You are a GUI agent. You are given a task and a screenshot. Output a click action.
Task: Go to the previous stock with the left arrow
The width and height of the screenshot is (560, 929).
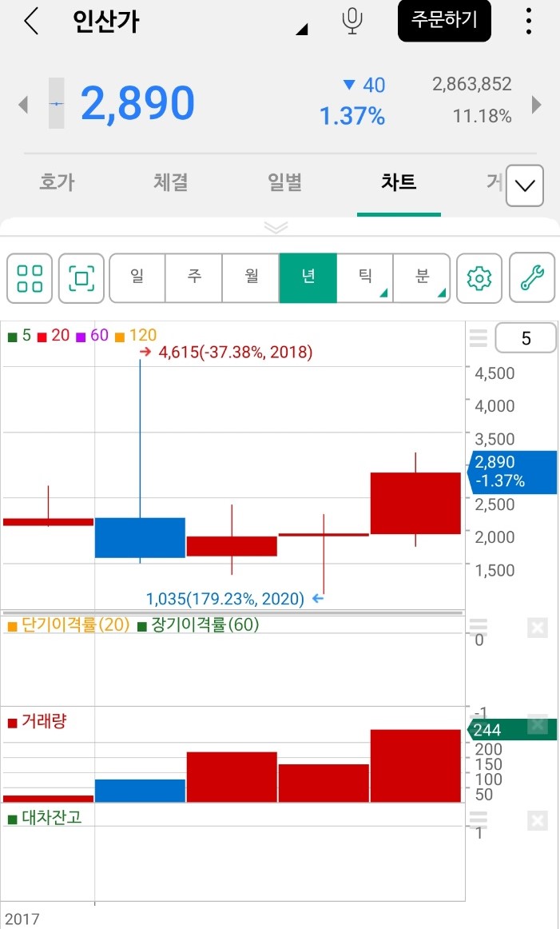tap(23, 105)
